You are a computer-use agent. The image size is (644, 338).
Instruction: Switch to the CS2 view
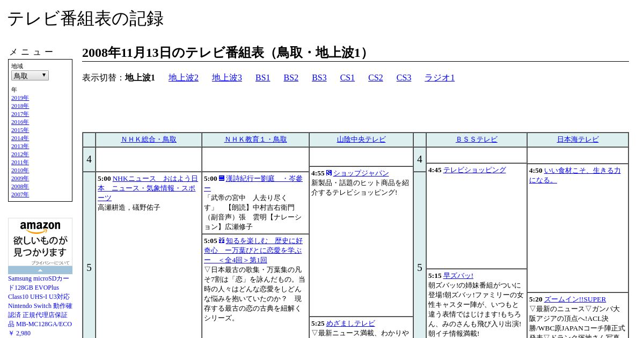pyautogui.click(x=376, y=78)
